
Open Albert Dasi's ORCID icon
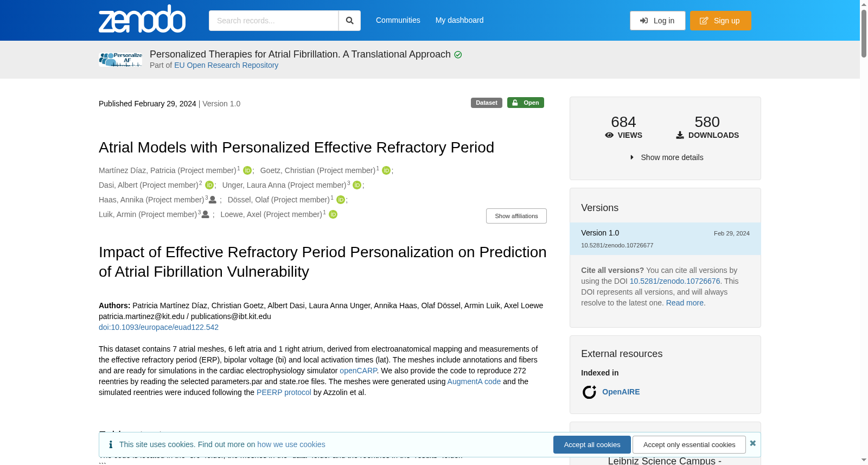tap(209, 185)
